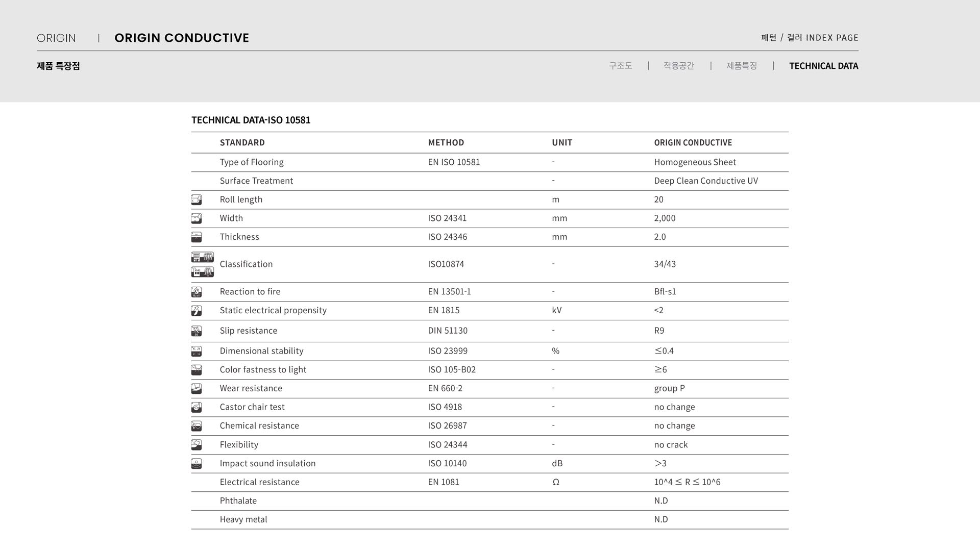980x551 pixels.
Task: Click the Classification usage icons
Action: [x=203, y=264]
